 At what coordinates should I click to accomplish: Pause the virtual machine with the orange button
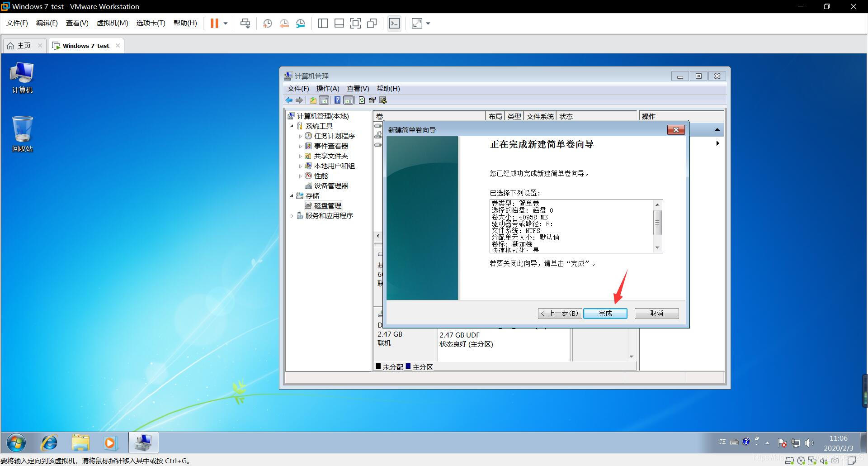click(x=214, y=23)
